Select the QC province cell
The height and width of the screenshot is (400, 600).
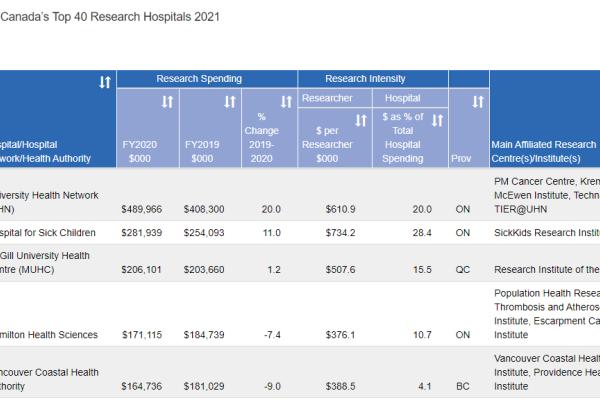point(463,270)
